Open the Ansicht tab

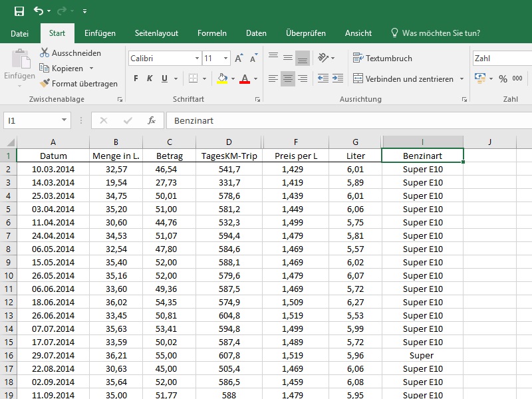click(358, 33)
